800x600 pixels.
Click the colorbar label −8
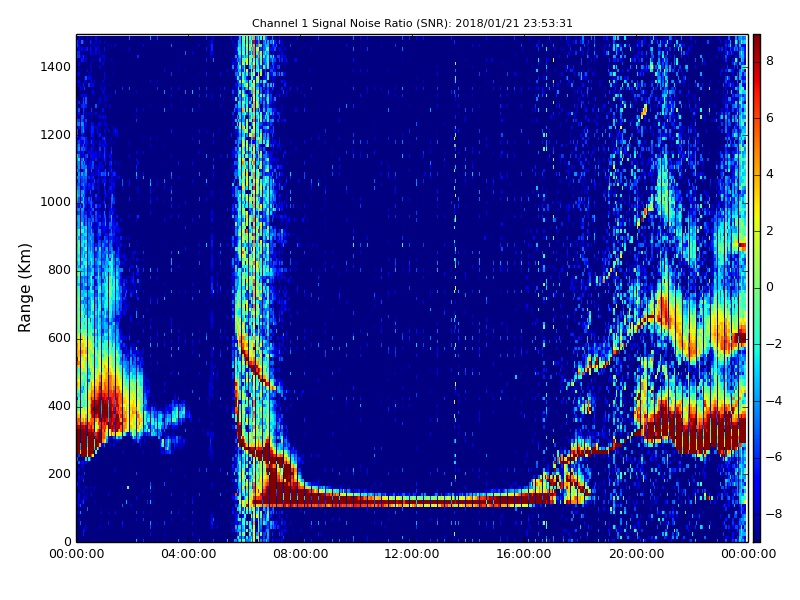[x=774, y=514]
